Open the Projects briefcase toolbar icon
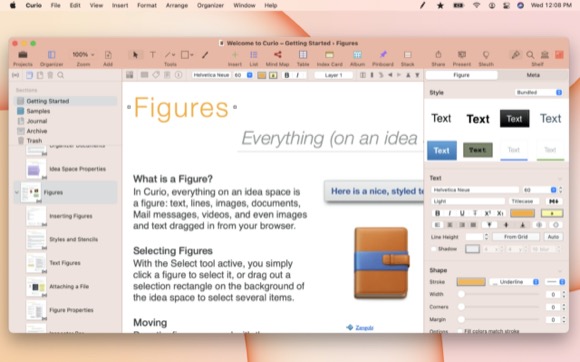Viewport: 580px width, 362px height. point(23,55)
